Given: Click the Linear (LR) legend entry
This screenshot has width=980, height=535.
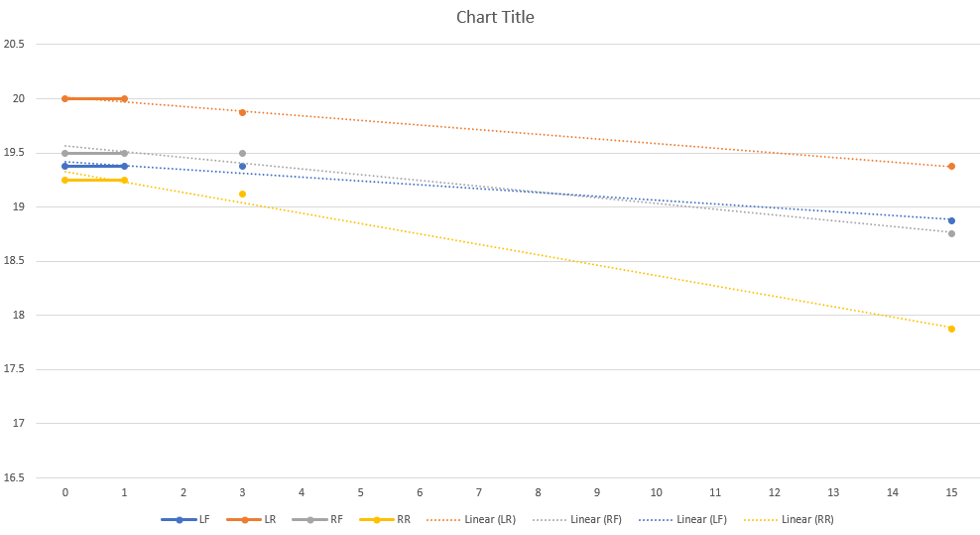Looking at the screenshot, I should click(x=471, y=519).
